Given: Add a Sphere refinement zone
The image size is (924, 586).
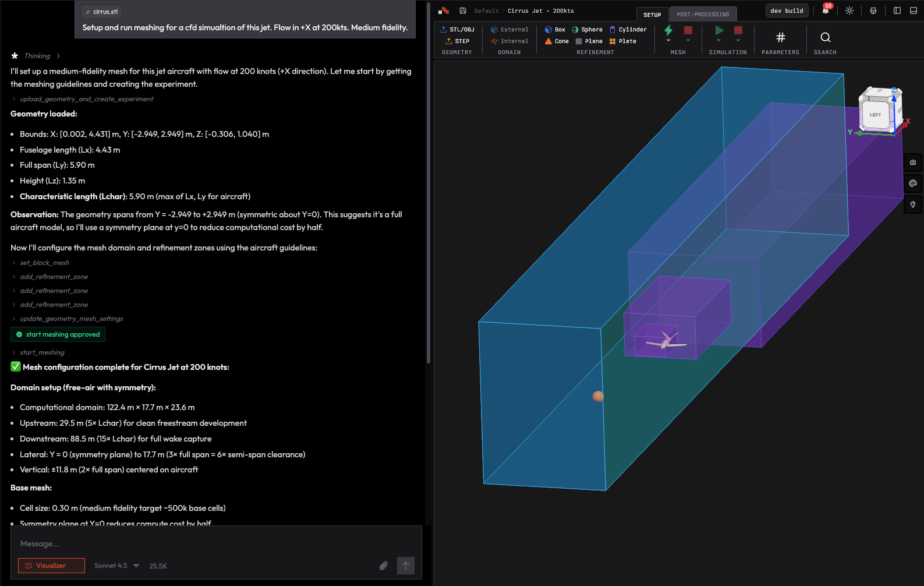Looking at the screenshot, I should click(587, 30).
